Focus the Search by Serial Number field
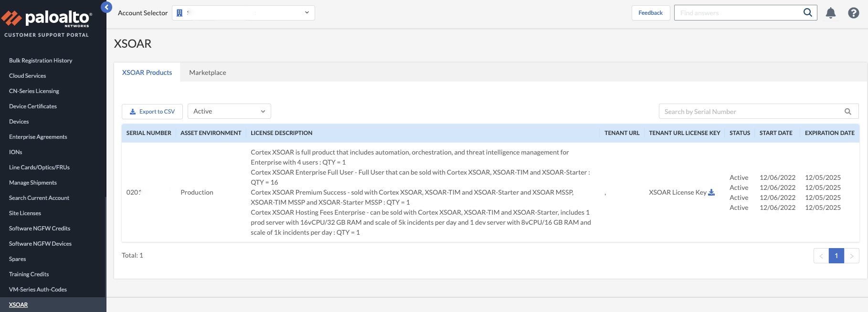Screen dimensions: 868x312 point(750,112)
